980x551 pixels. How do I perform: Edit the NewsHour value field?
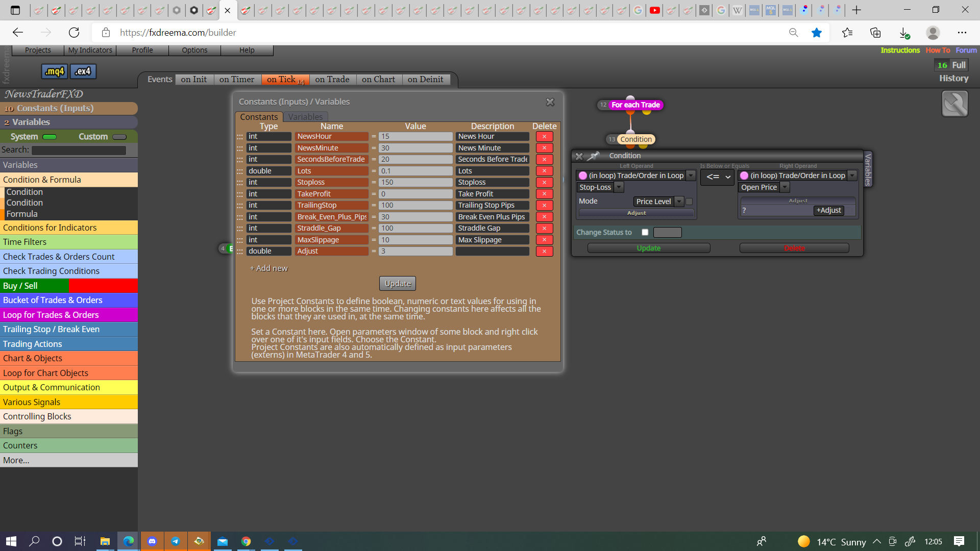(x=415, y=137)
